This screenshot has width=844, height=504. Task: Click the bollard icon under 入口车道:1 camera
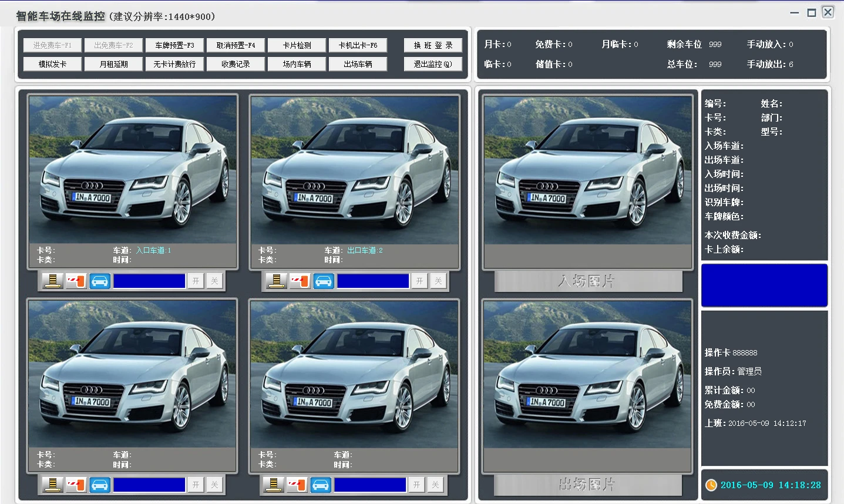(53, 281)
